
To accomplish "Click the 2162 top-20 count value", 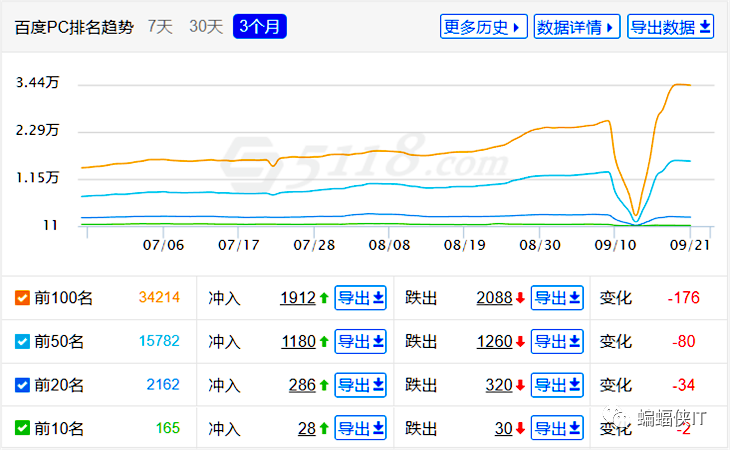I will pos(163,384).
